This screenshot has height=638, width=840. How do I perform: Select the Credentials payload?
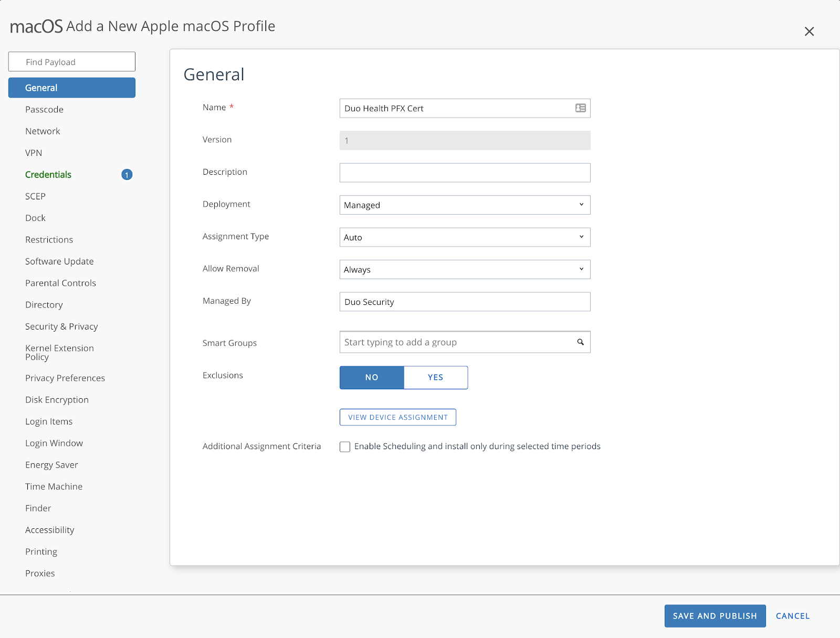coord(48,175)
